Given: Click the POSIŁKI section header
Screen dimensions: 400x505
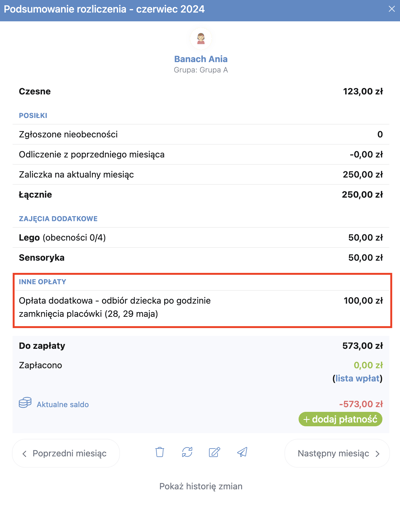Looking at the screenshot, I should [x=33, y=116].
